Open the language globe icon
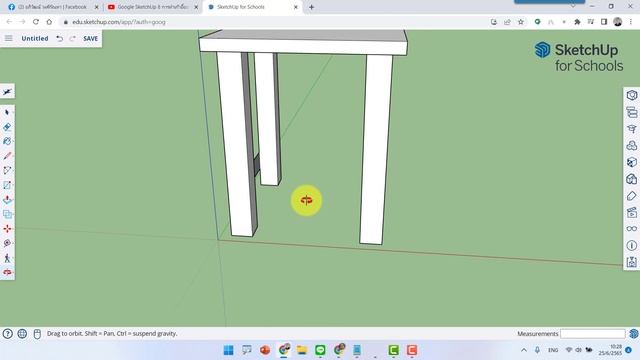 (22, 334)
